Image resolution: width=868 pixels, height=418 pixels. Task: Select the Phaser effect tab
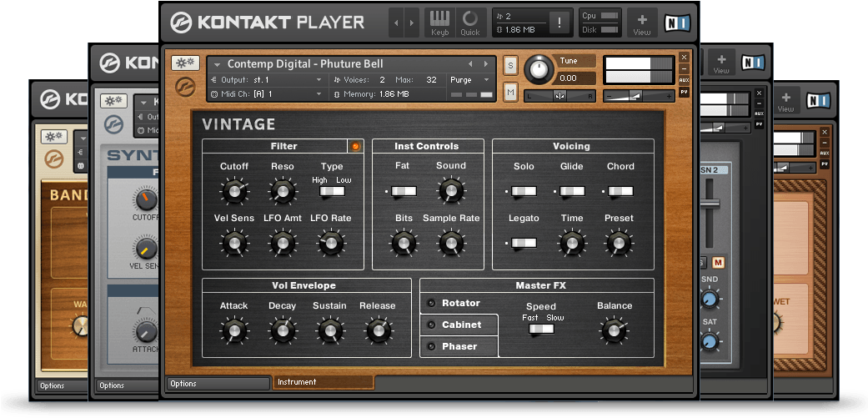tap(459, 346)
